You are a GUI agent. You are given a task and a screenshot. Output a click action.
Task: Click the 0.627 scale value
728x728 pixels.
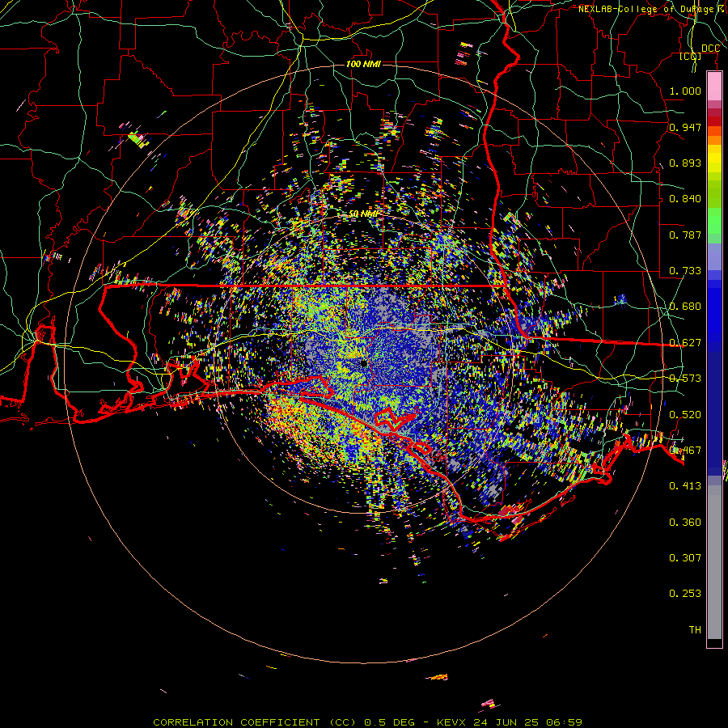685,343
